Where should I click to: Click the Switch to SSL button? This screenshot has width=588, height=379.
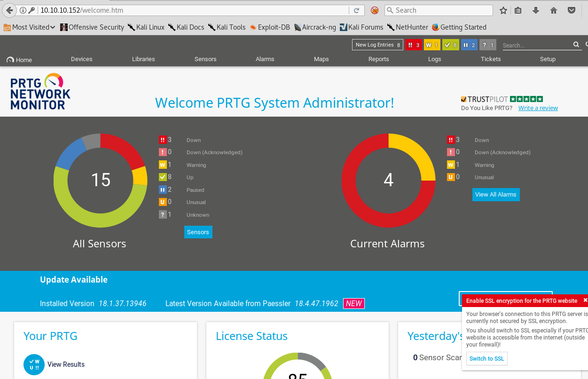(x=486, y=359)
